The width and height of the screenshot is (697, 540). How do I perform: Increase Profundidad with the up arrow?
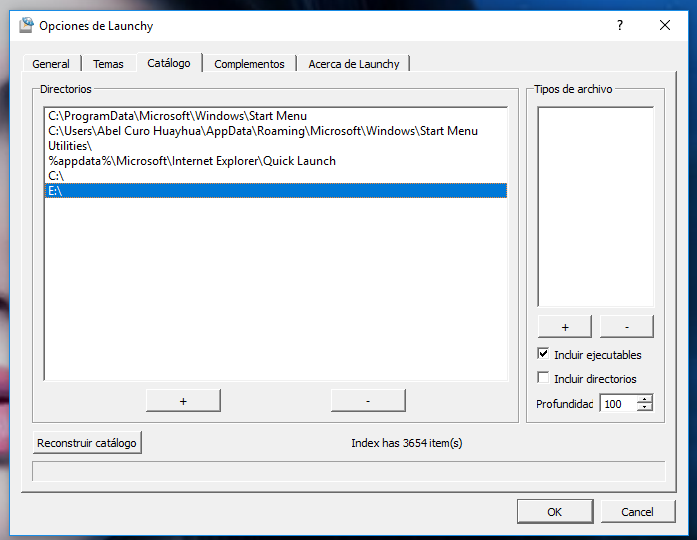[x=645, y=399]
